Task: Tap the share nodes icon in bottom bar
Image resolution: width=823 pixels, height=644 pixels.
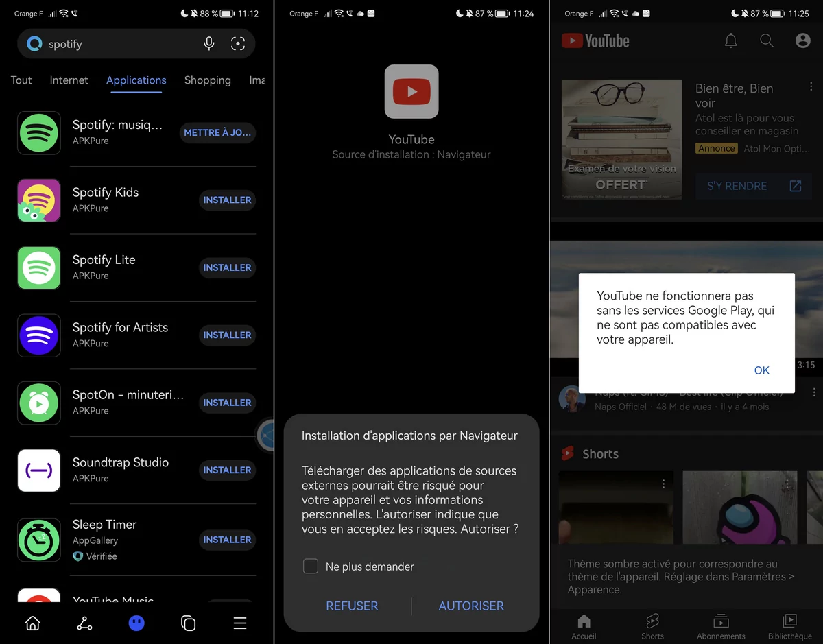Action: (84, 623)
